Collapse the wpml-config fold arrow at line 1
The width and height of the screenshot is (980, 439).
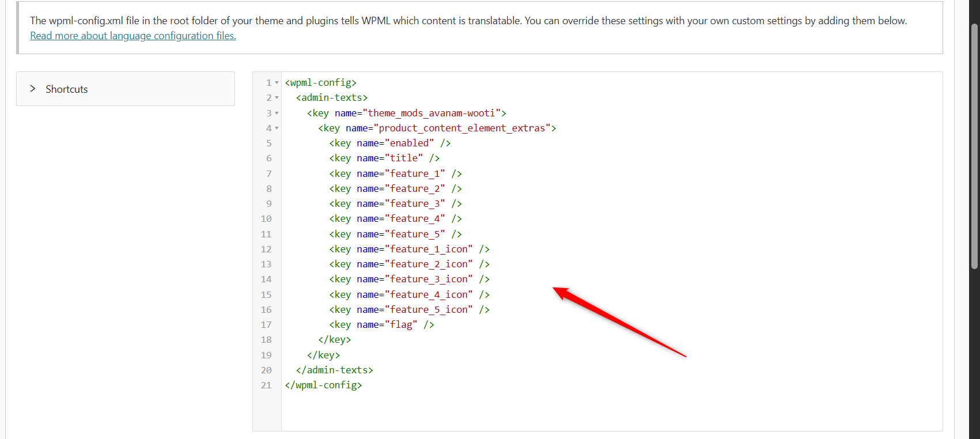click(x=277, y=83)
